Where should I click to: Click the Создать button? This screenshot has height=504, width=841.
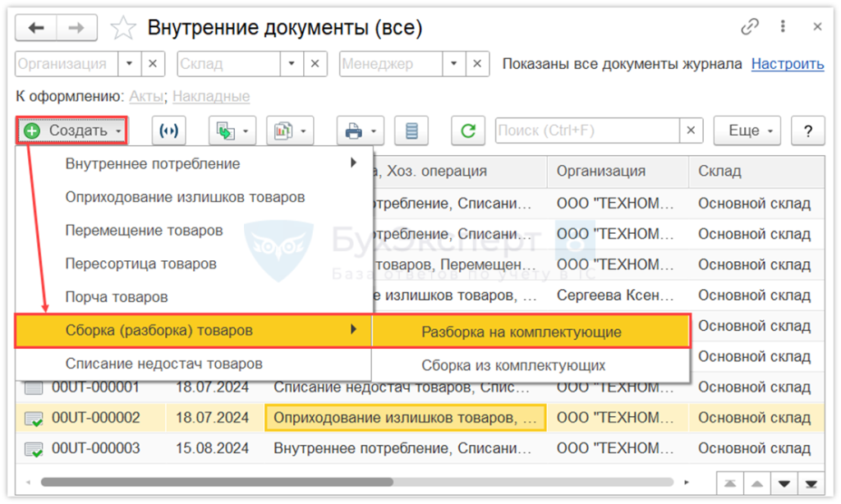pos(72,131)
